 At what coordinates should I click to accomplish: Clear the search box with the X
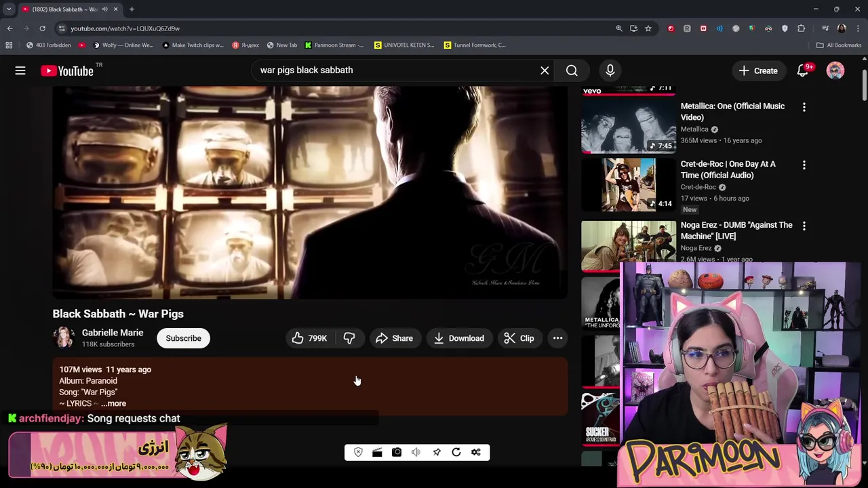[545, 70]
